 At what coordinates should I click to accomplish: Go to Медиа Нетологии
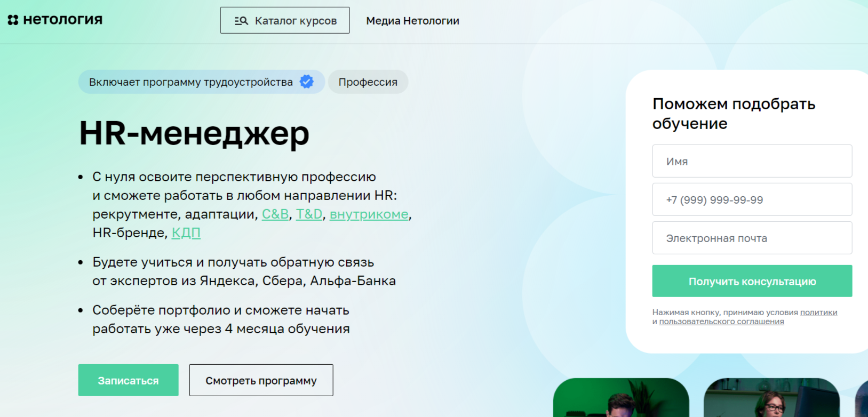pyautogui.click(x=412, y=21)
